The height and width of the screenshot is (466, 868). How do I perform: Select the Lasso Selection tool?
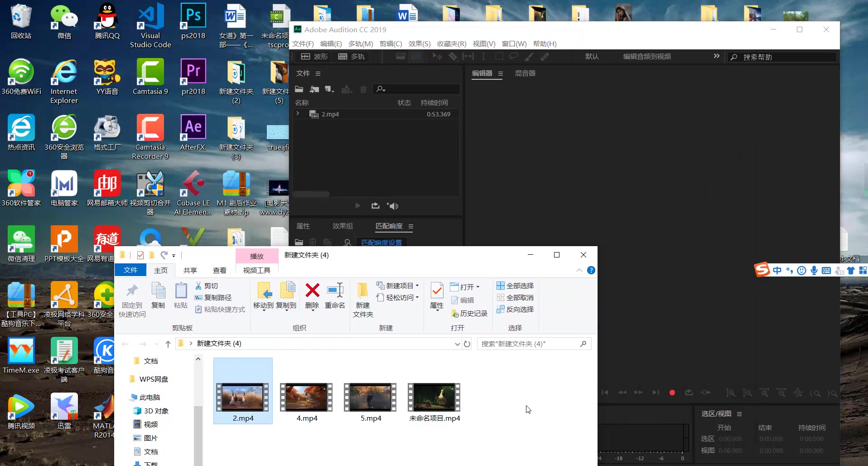pyautogui.click(x=514, y=57)
